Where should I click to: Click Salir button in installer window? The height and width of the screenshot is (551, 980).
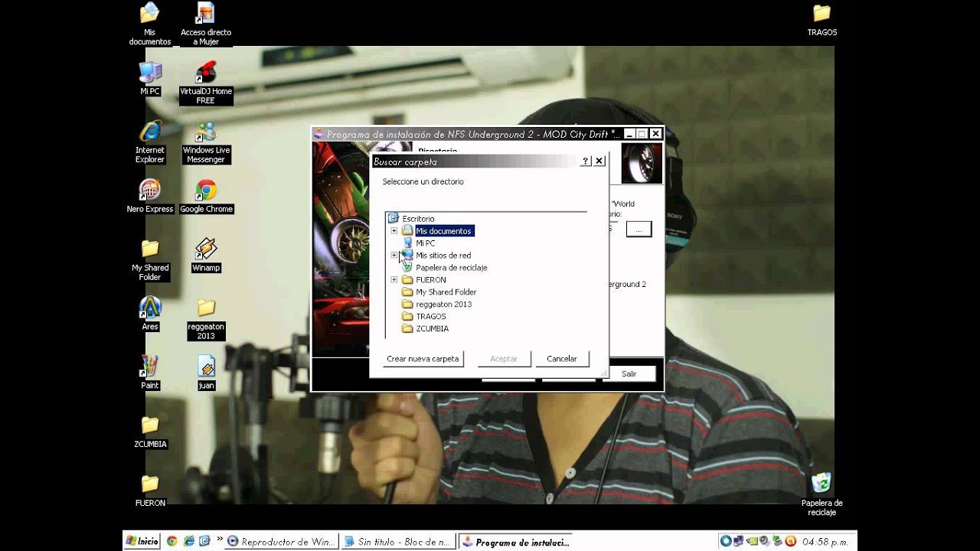point(629,373)
